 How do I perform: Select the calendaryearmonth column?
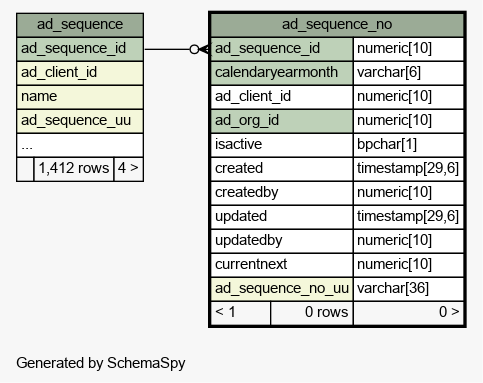pos(282,73)
